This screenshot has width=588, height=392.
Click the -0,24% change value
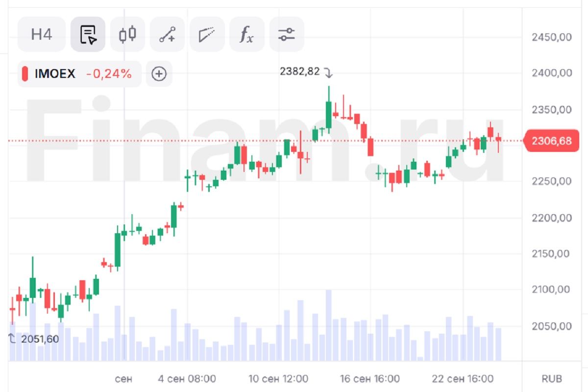[109, 74]
